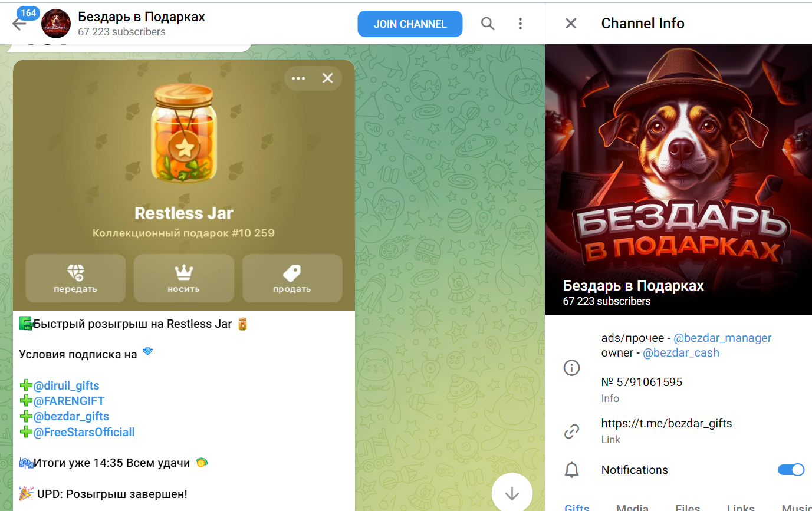Click the channel title Бездарь в Подарках in the header

coord(142,17)
